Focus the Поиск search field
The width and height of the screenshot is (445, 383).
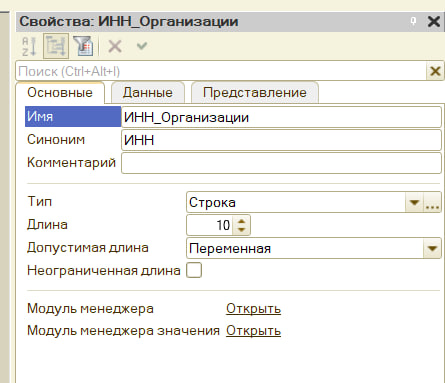(221, 71)
